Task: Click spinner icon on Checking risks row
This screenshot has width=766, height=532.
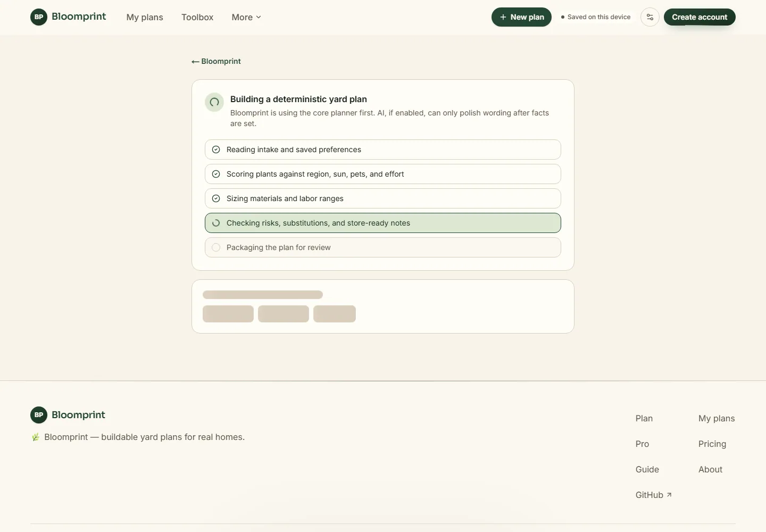Action: pyautogui.click(x=216, y=223)
